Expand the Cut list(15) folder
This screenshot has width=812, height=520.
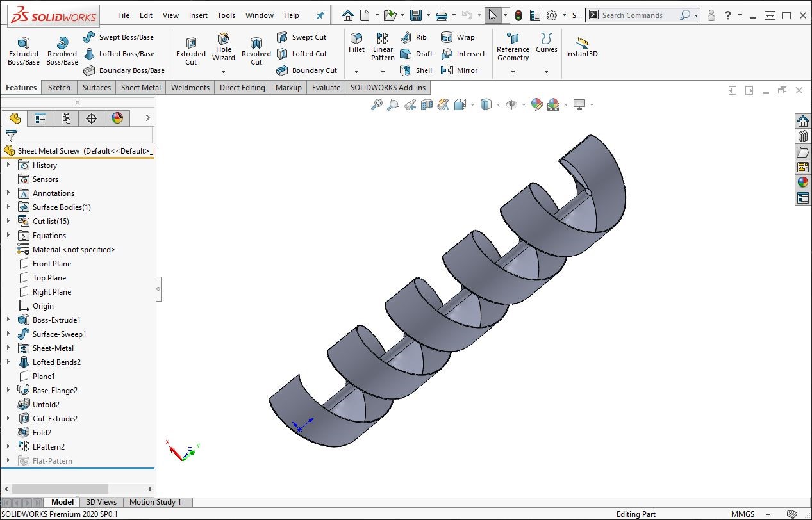point(8,221)
